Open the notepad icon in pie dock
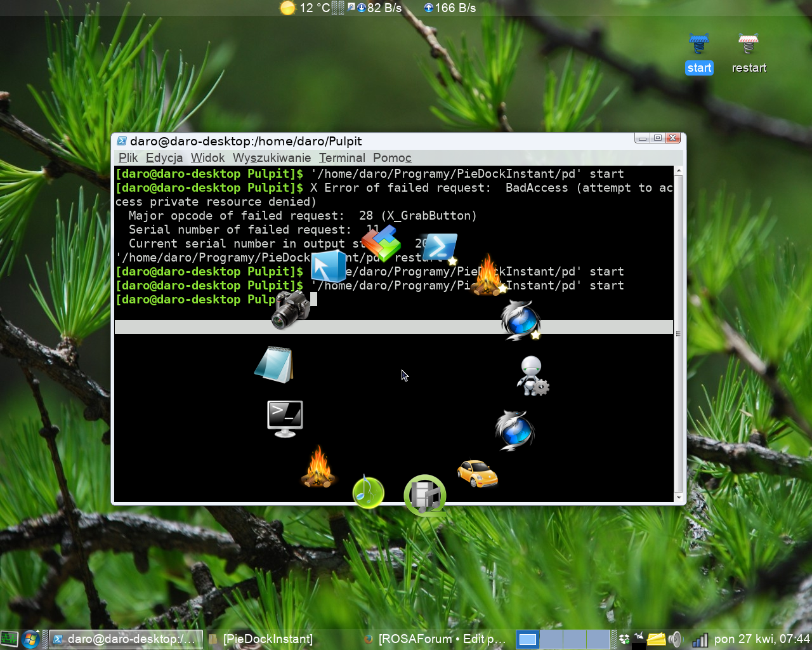The width and height of the screenshot is (812, 650). pos(274,365)
